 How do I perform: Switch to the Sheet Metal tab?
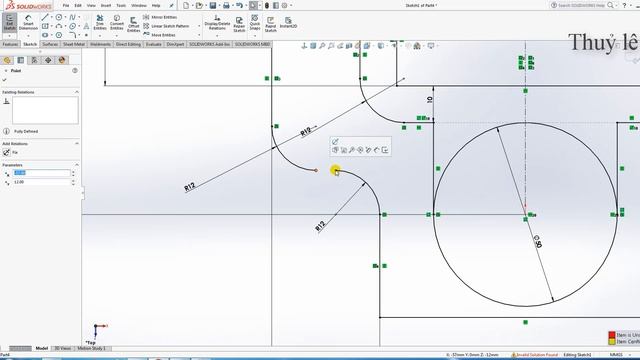(74, 44)
